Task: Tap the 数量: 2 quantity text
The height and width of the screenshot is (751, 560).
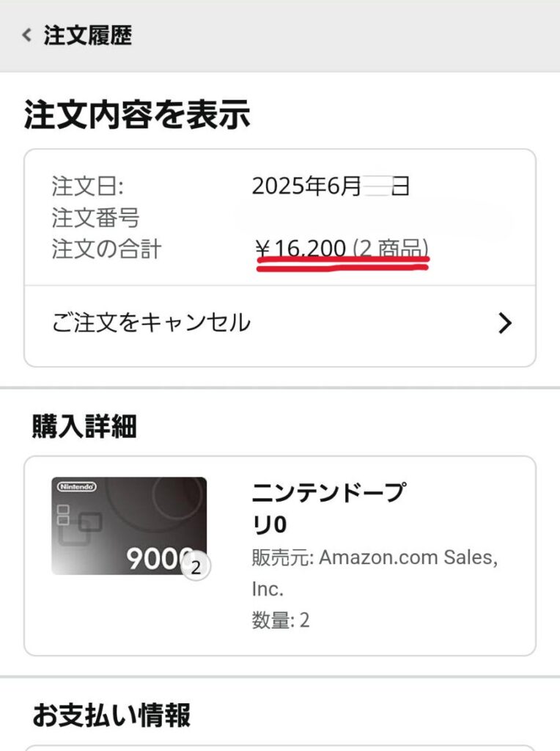Action: tap(281, 620)
